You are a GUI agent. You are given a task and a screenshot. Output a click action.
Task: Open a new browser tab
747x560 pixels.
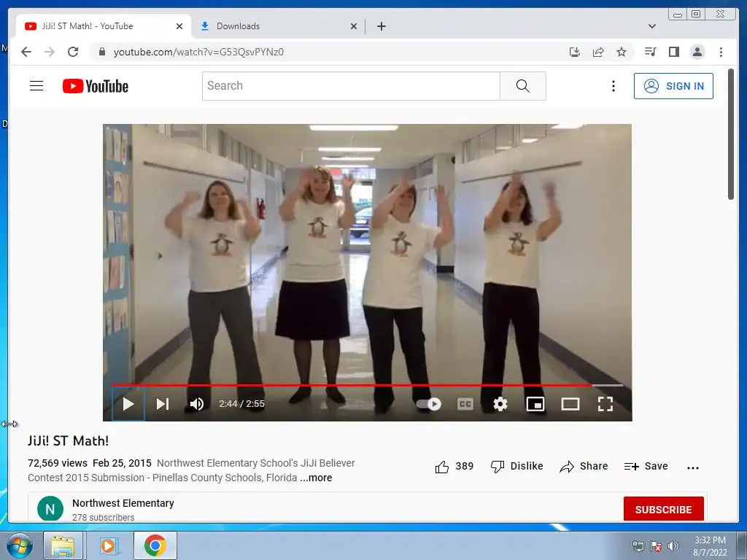(x=381, y=26)
